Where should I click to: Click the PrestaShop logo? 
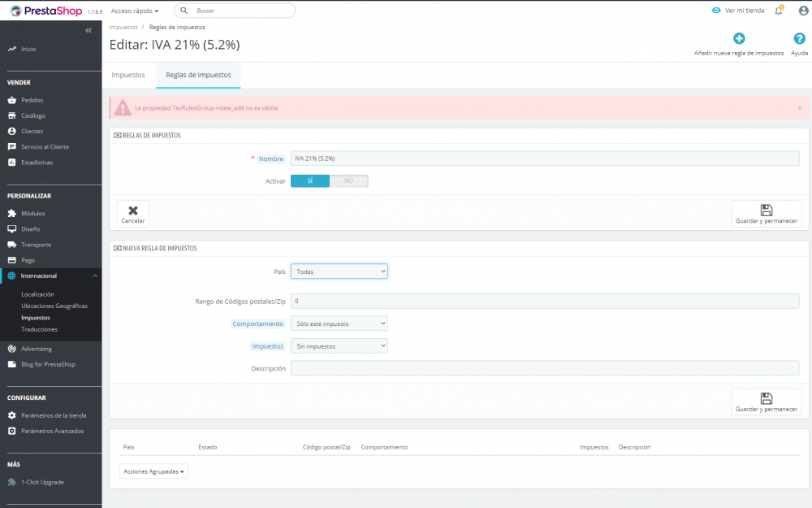(x=46, y=11)
